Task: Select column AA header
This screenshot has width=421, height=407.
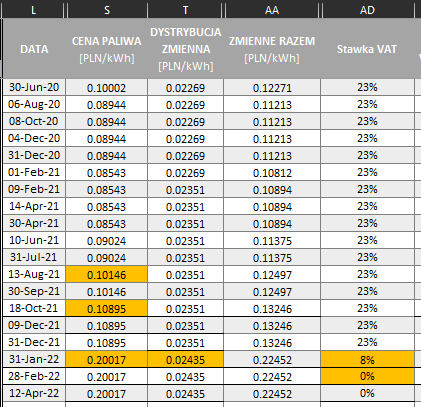Action: pyautogui.click(x=272, y=10)
